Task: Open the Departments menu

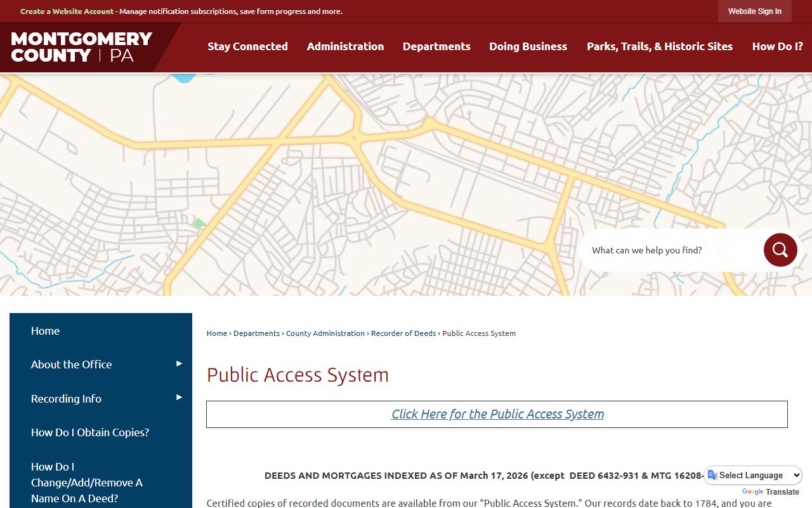Action: (x=436, y=46)
